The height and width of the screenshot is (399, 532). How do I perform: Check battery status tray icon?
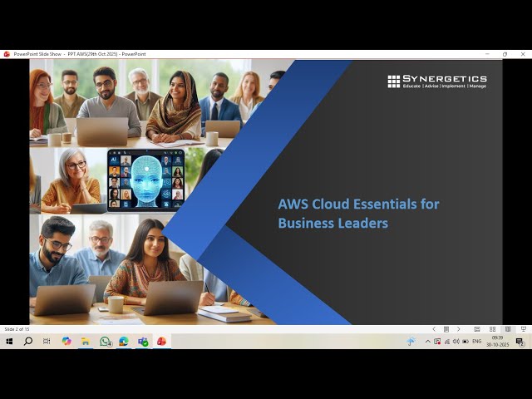pos(465,342)
